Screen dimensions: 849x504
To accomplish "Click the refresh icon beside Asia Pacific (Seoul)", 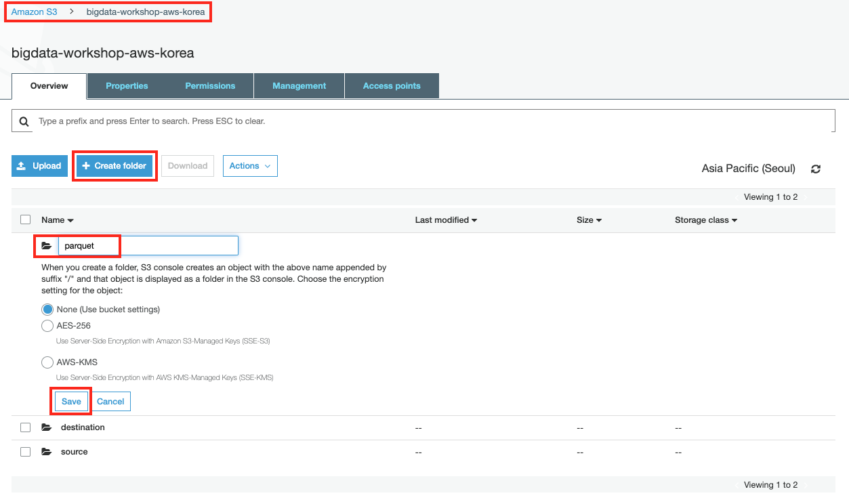I will [816, 169].
